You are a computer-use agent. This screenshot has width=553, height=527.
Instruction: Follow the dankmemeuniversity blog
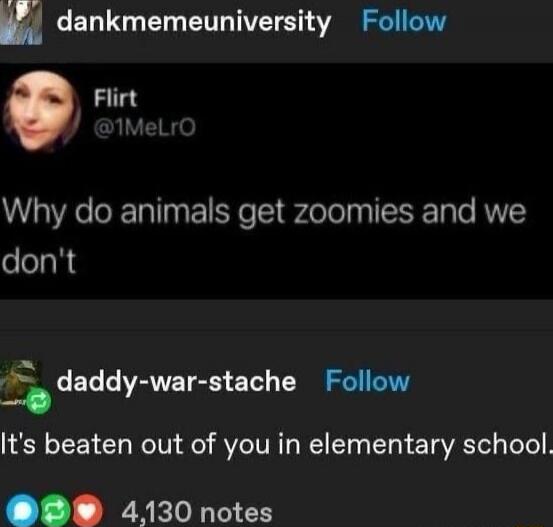pos(404,21)
